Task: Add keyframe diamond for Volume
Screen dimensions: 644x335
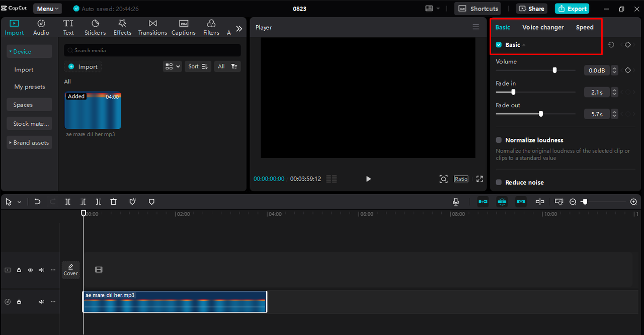Action: click(x=628, y=70)
